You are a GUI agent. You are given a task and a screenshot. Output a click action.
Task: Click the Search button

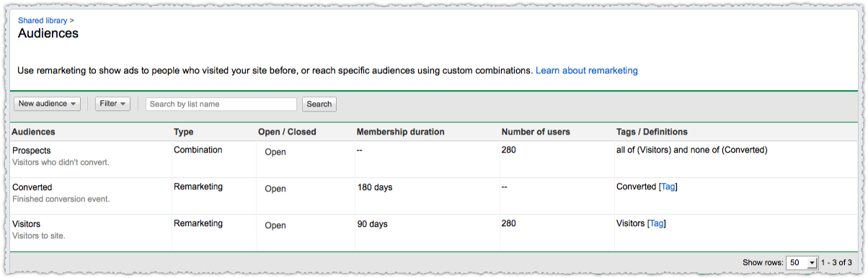pyautogui.click(x=319, y=104)
